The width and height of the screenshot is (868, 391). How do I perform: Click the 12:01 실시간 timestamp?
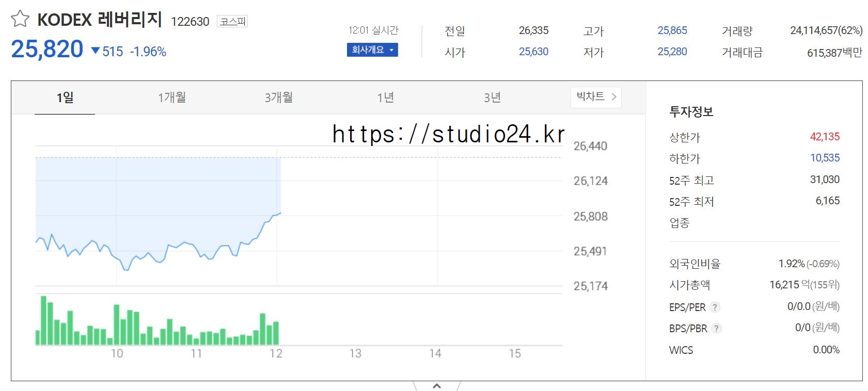(x=373, y=30)
